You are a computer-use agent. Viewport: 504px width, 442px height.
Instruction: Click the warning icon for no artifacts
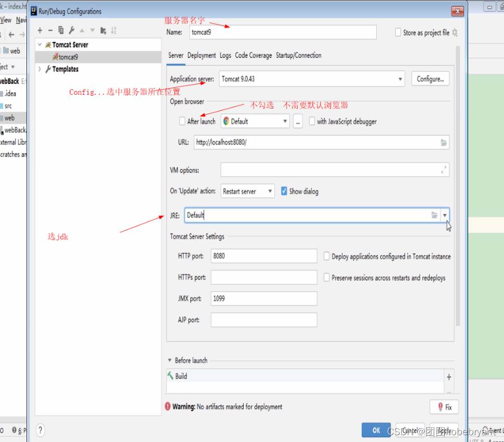pos(168,407)
